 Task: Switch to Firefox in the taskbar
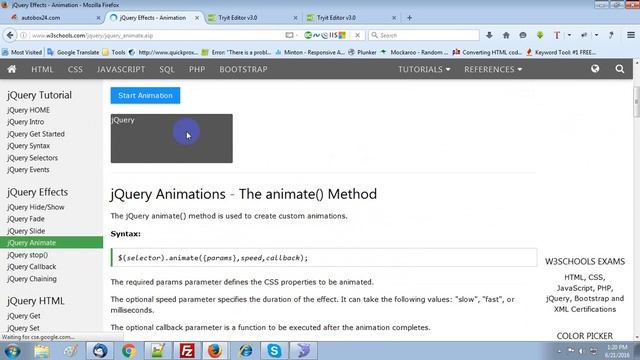[x=215, y=351]
